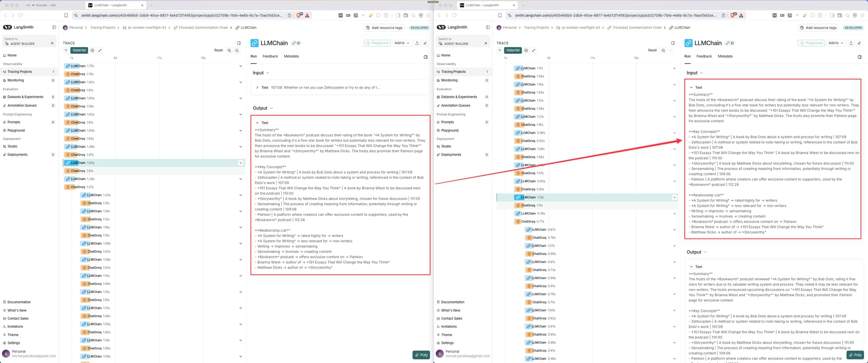Toggle the trace panel layout icon in left window
Image resolution: width=868 pixels, height=363 pixels.
(x=239, y=43)
